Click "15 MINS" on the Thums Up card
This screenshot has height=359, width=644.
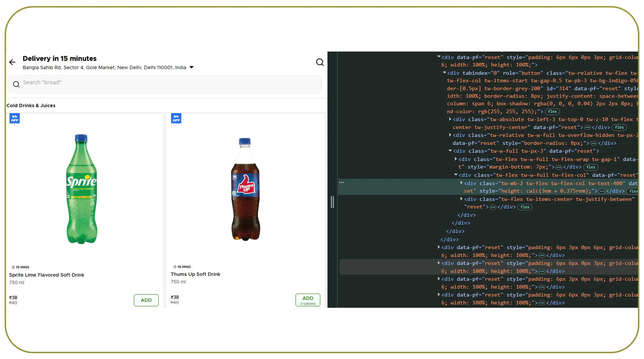pyautogui.click(x=184, y=267)
